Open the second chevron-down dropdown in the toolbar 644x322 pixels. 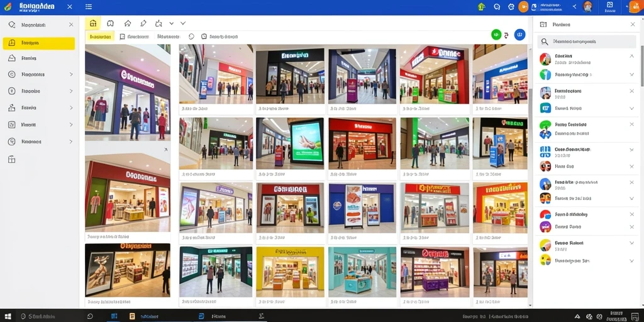click(183, 23)
